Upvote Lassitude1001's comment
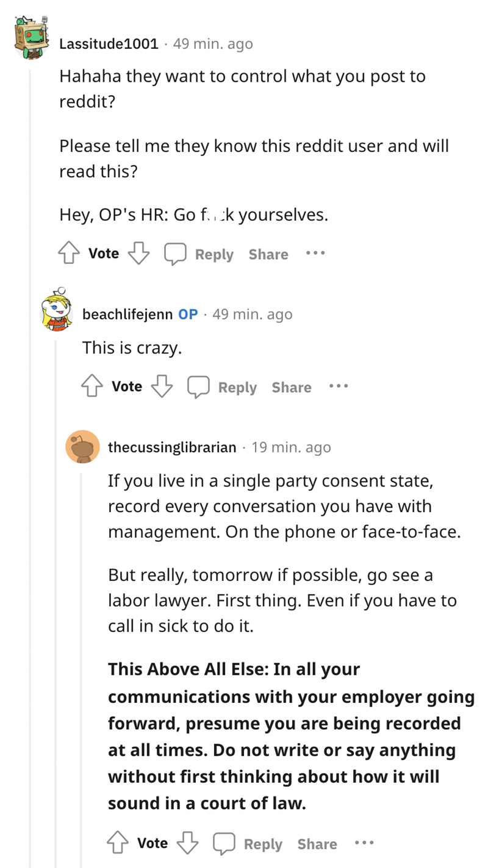488x868 pixels. [69, 254]
